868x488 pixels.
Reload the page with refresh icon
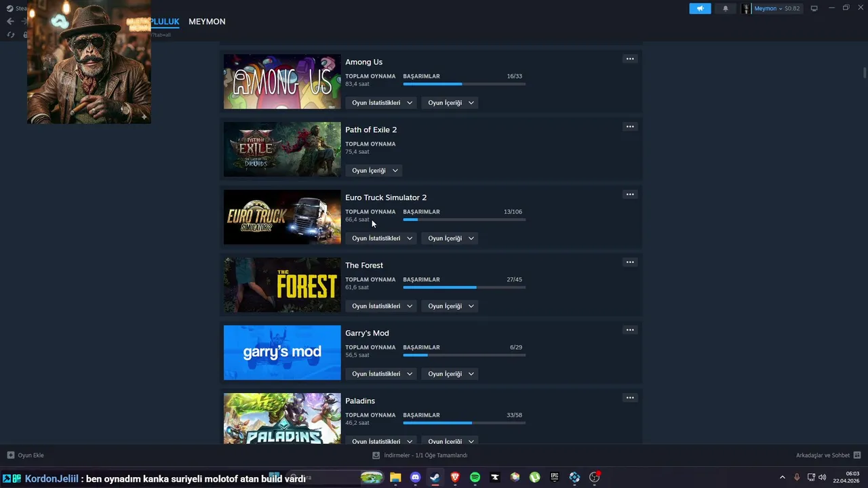[x=10, y=35]
